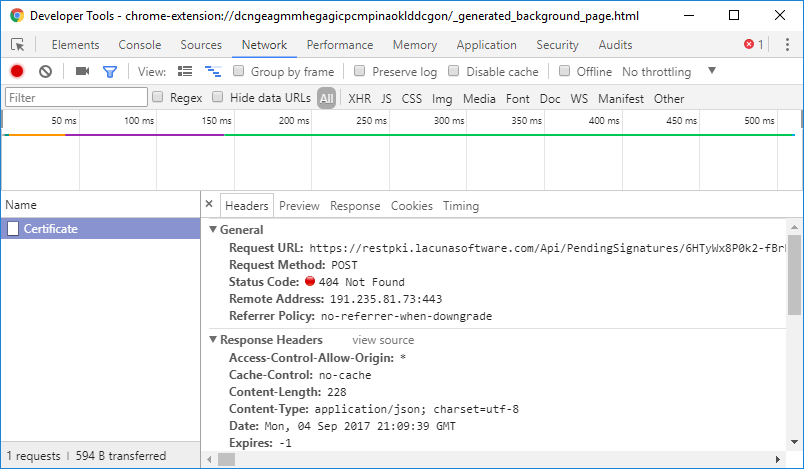Click the headers pane vertical scrollbar thumb
This screenshot has height=469, width=804.
tap(794, 274)
